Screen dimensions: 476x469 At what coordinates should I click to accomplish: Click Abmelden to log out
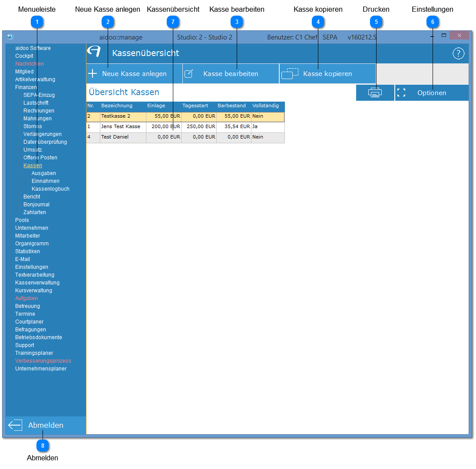pyautogui.click(x=46, y=425)
